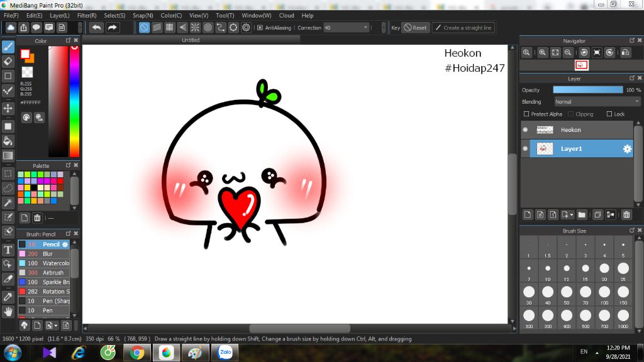Click the canvas horizontal scrollbar

[300, 328]
